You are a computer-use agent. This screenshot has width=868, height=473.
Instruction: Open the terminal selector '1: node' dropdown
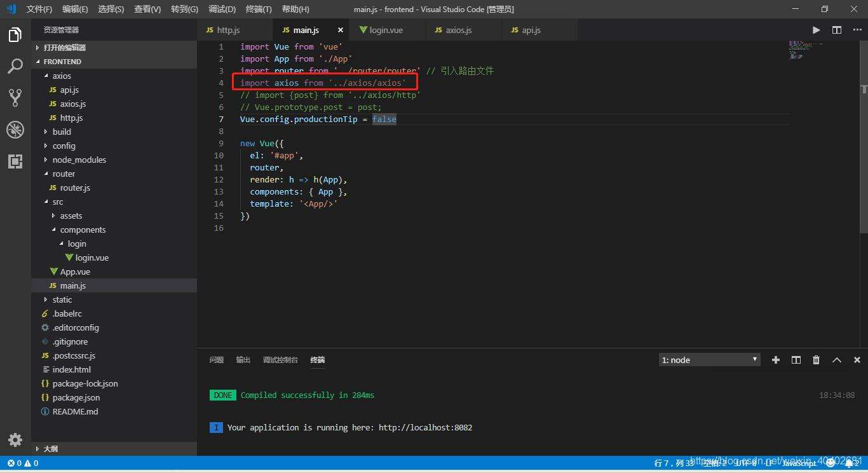710,360
